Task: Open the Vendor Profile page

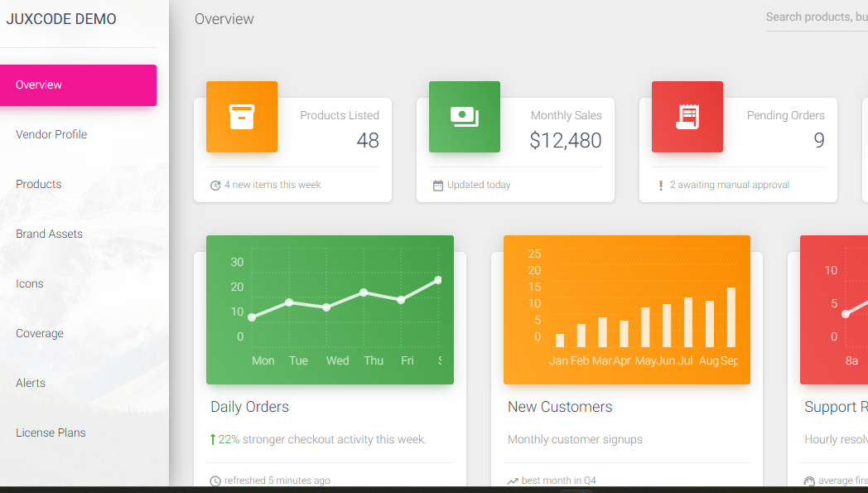Action: coord(51,134)
